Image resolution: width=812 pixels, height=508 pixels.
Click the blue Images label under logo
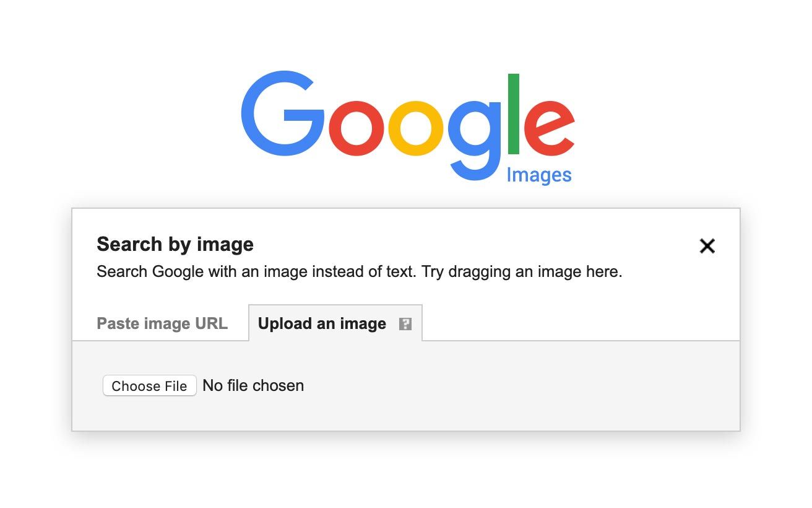click(x=539, y=175)
